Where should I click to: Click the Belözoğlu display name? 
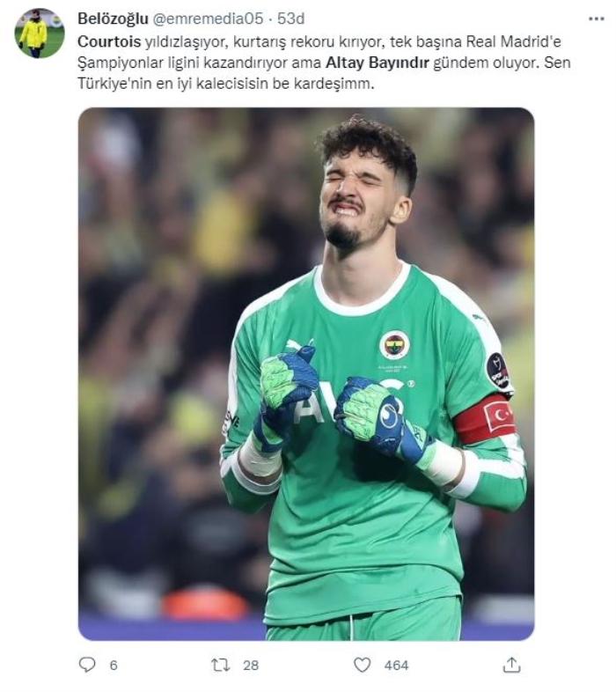coord(113,18)
